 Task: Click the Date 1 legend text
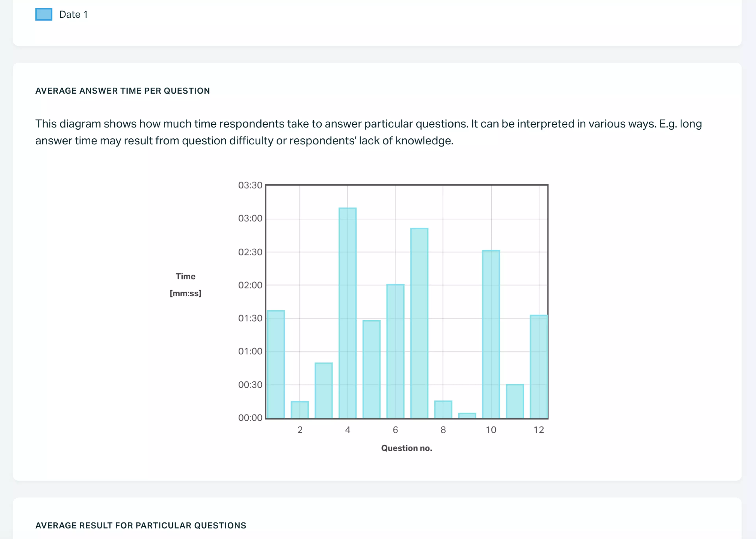[73, 14]
